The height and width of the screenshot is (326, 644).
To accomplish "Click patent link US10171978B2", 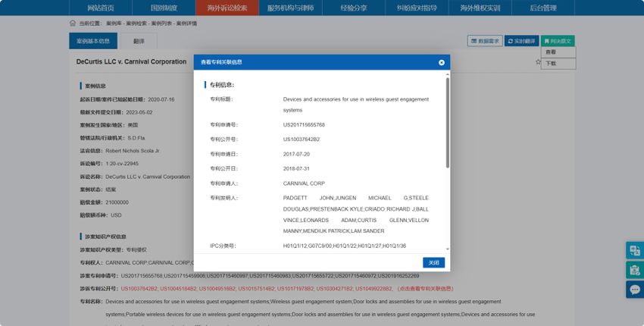I will 295,289.
